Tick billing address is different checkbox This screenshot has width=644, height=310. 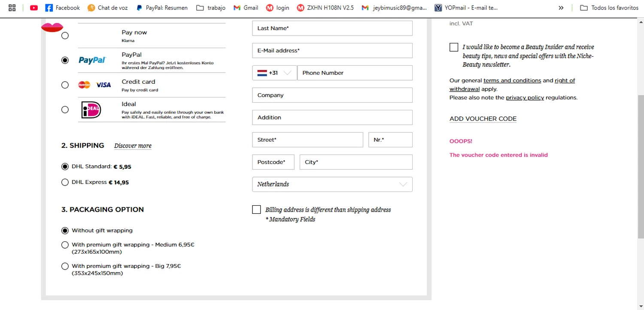click(x=256, y=210)
